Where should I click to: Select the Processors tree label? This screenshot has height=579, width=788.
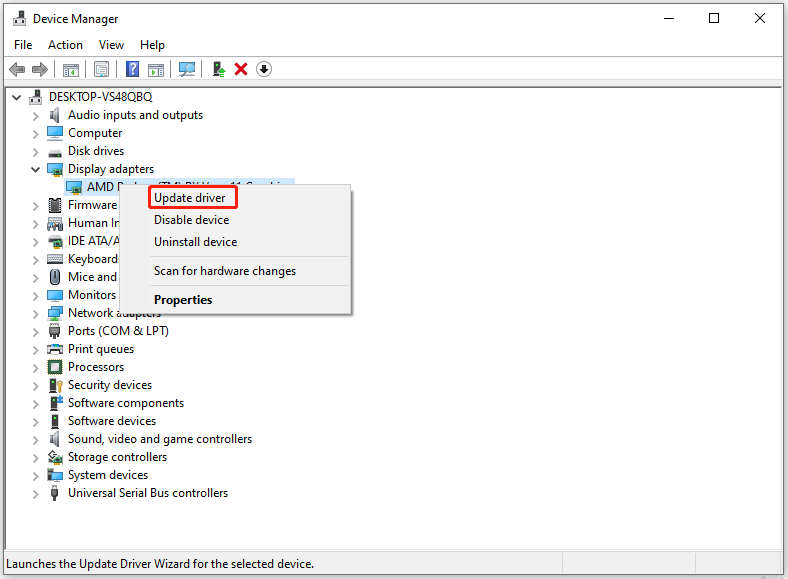tap(96, 367)
